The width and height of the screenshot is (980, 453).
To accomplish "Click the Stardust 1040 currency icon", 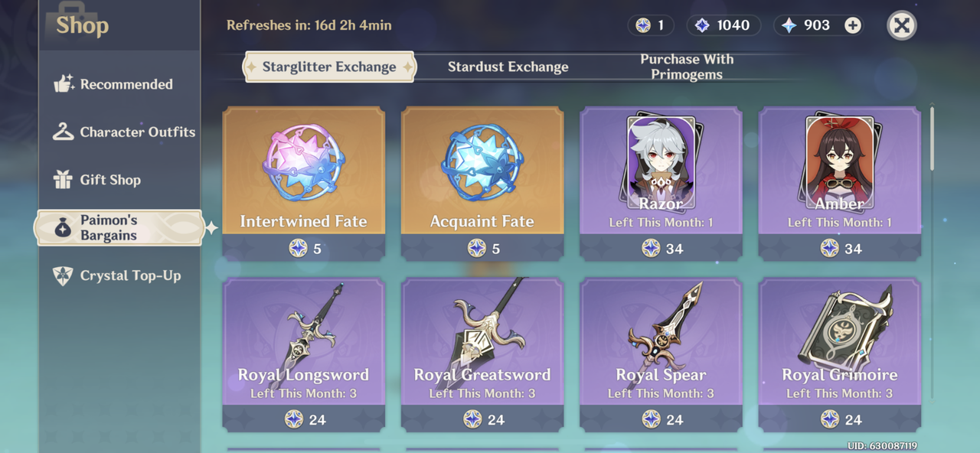I will (702, 25).
